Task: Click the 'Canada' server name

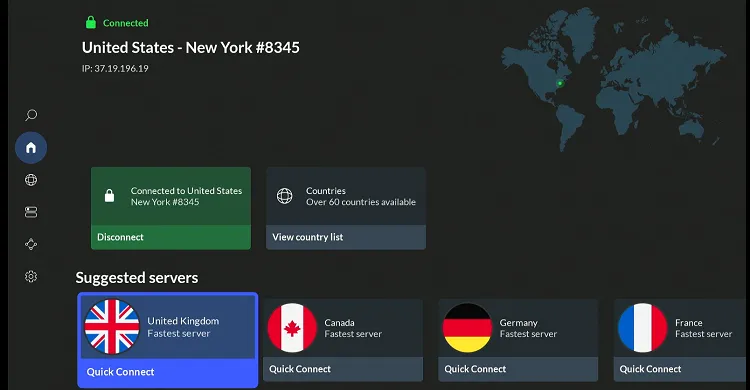Action: pyautogui.click(x=340, y=323)
